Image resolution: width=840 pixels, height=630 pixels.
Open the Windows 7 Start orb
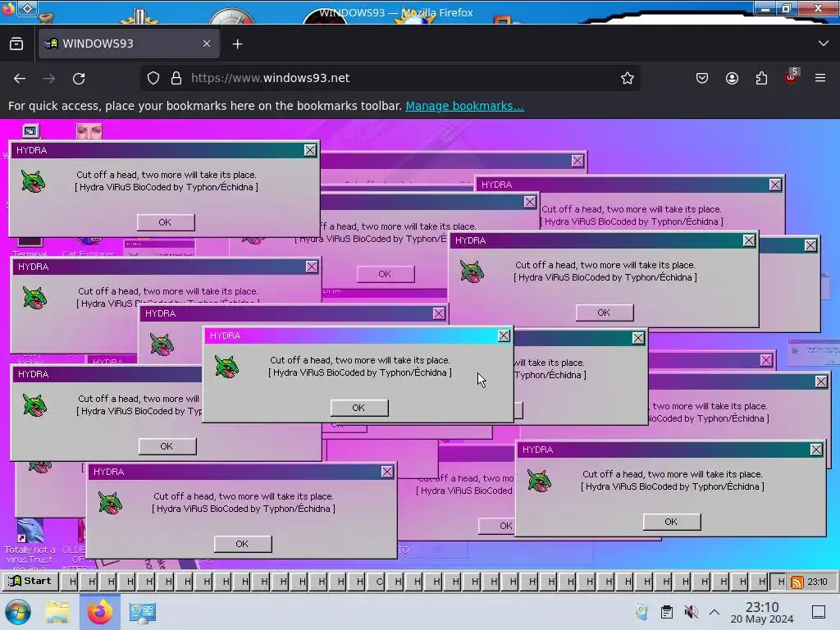(18, 612)
